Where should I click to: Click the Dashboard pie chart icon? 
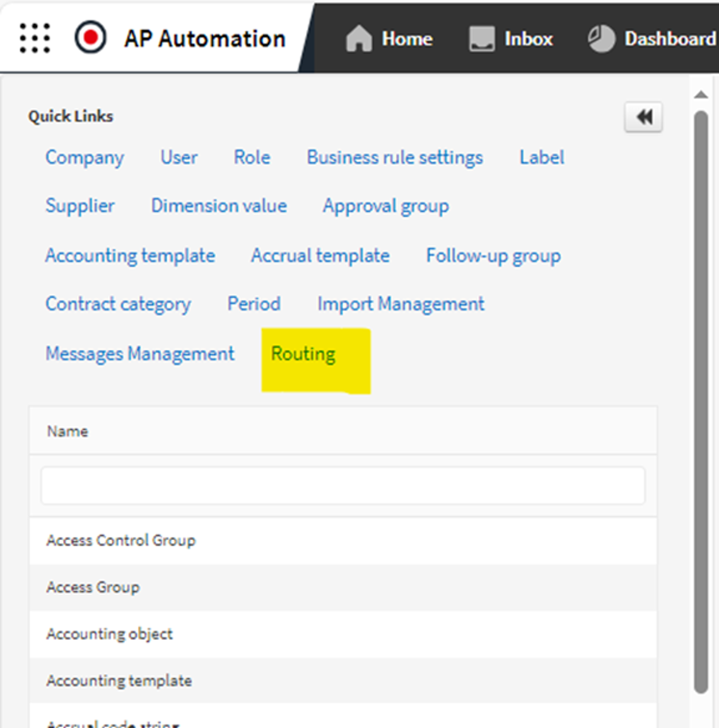coord(601,38)
